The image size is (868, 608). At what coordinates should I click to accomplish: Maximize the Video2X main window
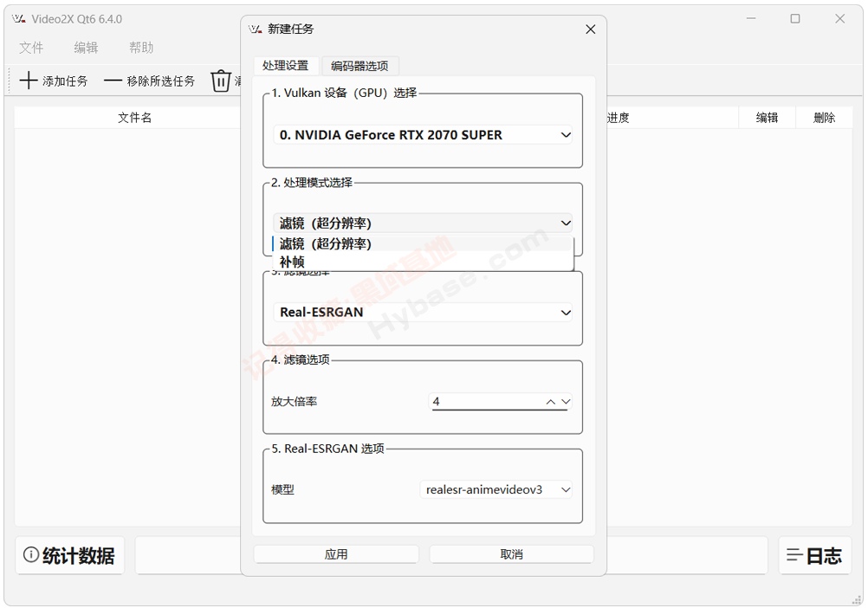tap(795, 19)
